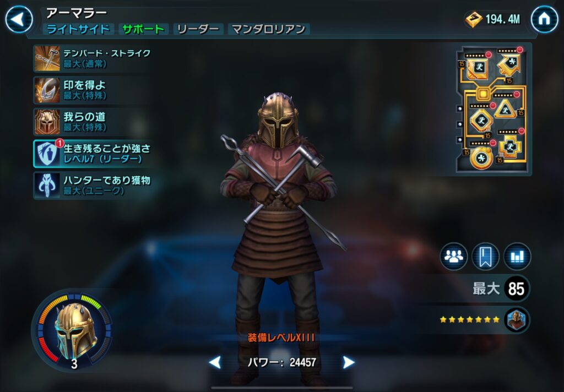Open the relic level 3 helmet gauge
Image resolution: width=564 pixels, height=392 pixels.
[74, 331]
